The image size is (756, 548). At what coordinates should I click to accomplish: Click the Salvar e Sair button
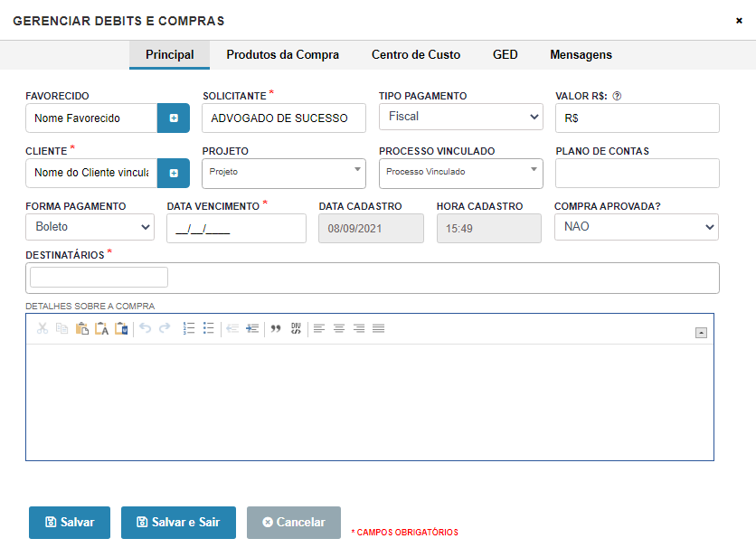click(178, 523)
